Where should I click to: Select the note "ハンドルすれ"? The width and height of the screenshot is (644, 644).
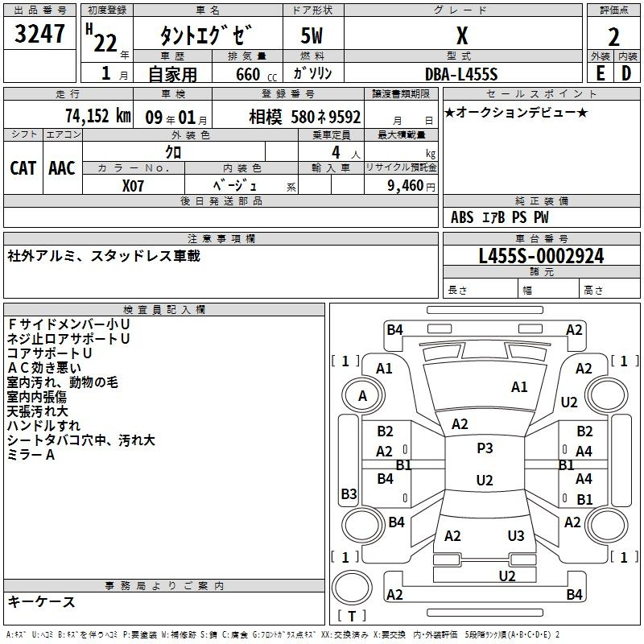(x=43, y=426)
